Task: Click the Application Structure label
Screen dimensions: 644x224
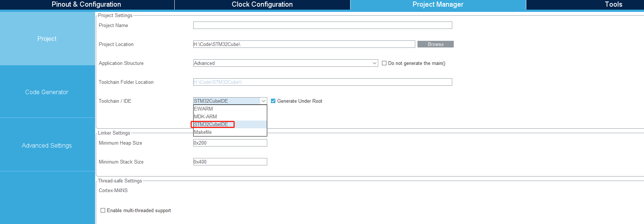Action: (x=121, y=63)
